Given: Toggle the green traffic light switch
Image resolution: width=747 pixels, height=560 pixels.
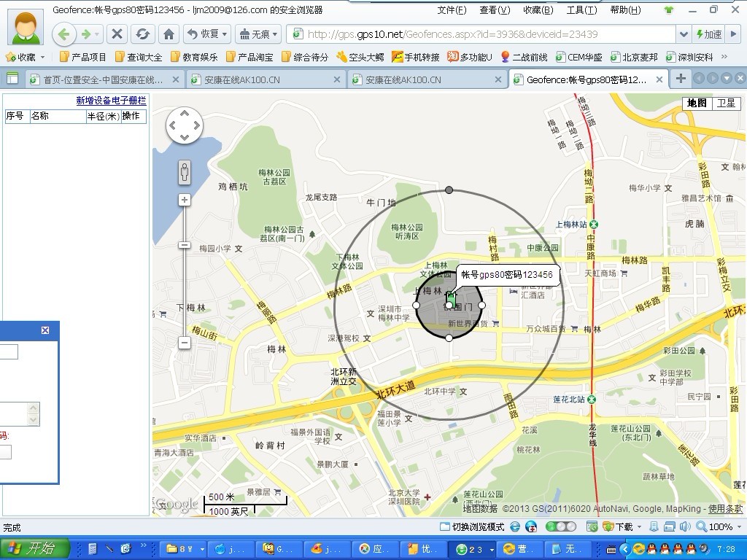Looking at the screenshot, I should (561, 526).
